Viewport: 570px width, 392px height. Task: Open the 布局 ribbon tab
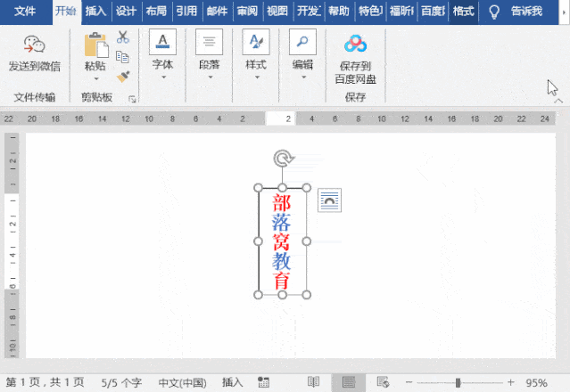(x=156, y=12)
